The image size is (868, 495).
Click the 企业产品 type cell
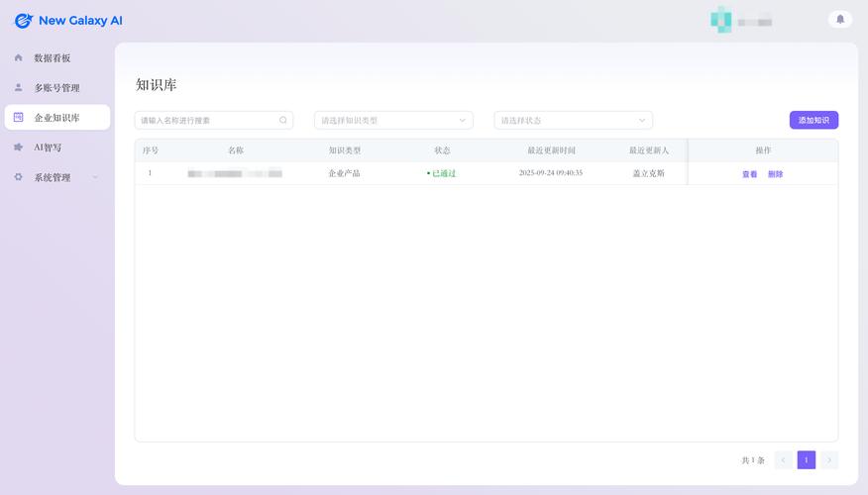point(344,173)
